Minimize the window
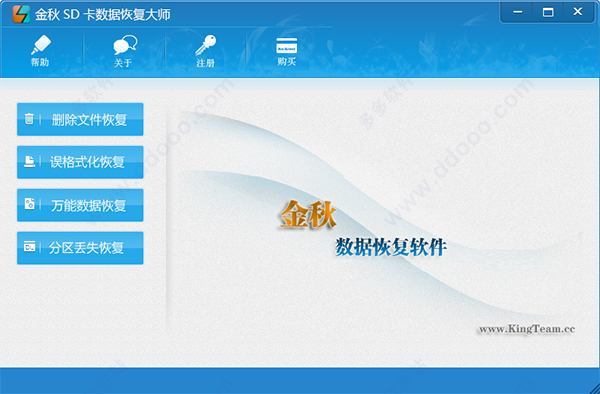 [x=517, y=12]
